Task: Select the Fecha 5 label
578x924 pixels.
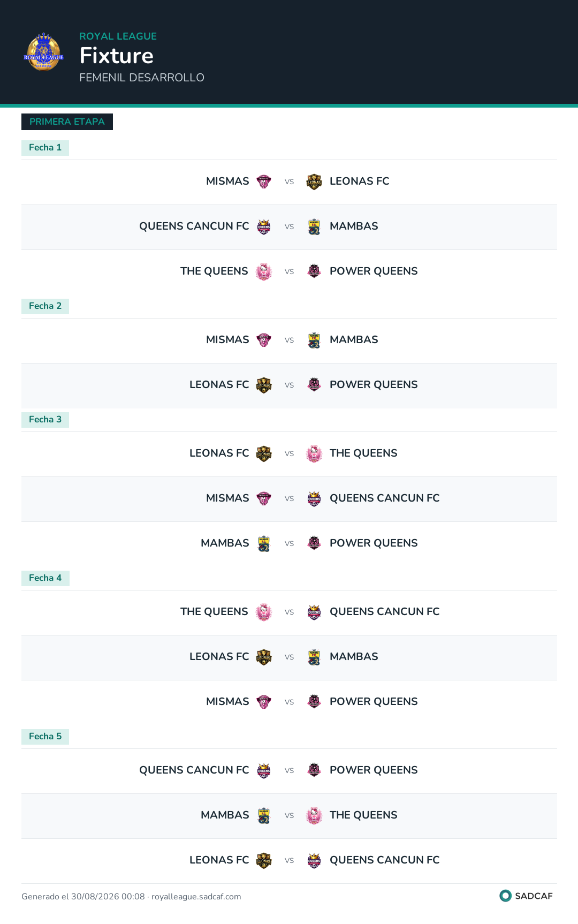Action: pos(45,737)
